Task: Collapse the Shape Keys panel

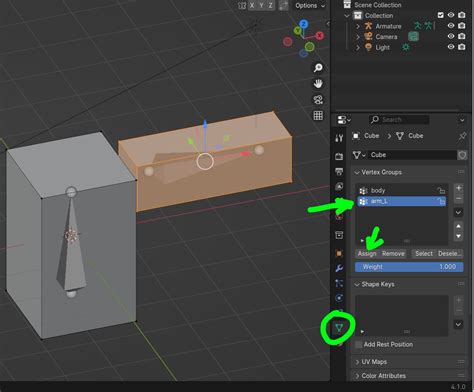Action: coord(357,284)
